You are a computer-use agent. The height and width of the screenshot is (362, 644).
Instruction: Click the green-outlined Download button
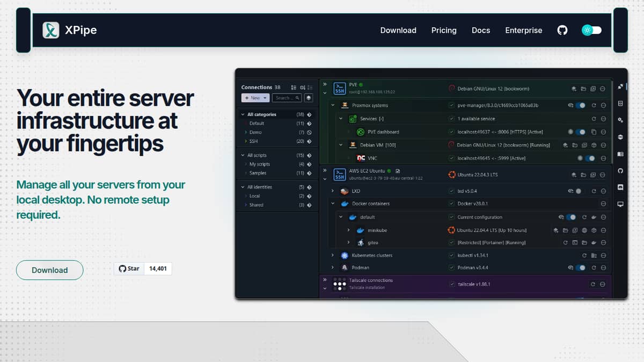49,270
